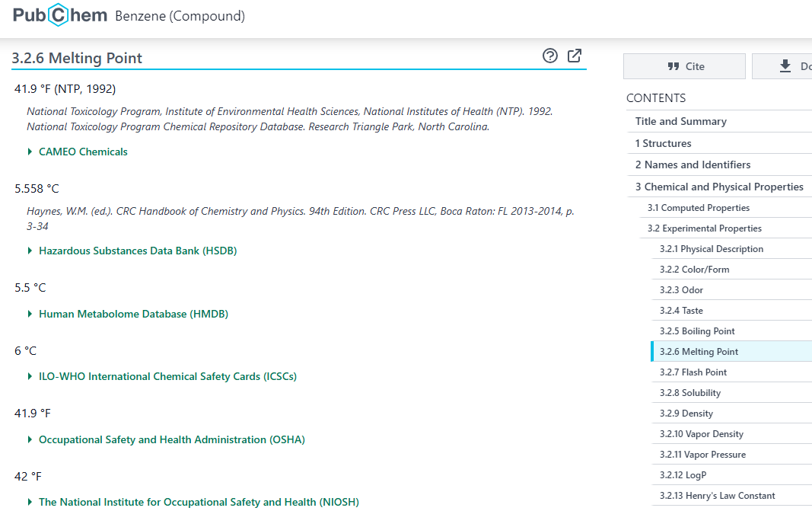Click the CRC Handbook citation text
Viewport: 812px width, 511px height.
click(301, 219)
